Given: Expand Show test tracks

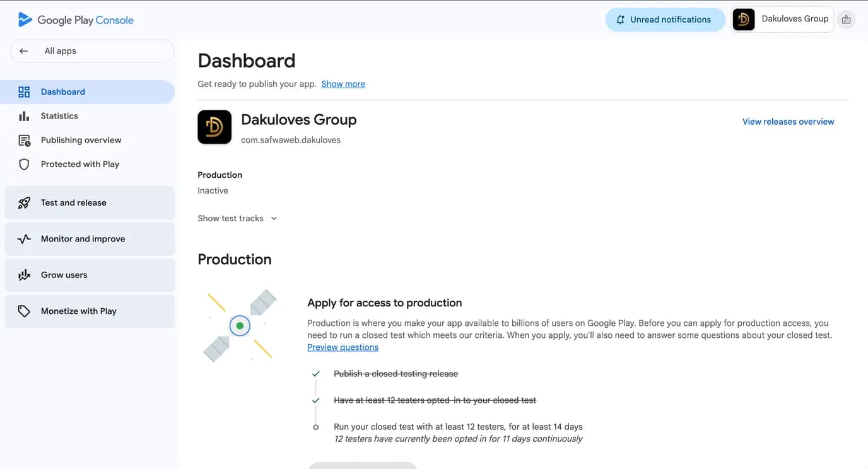Looking at the screenshot, I should tap(237, 218).
